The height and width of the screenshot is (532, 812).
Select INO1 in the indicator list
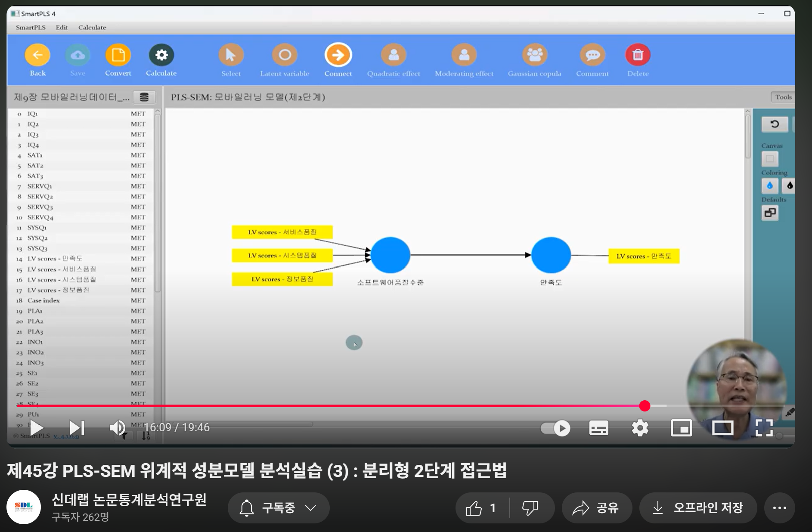coord(81,342)
